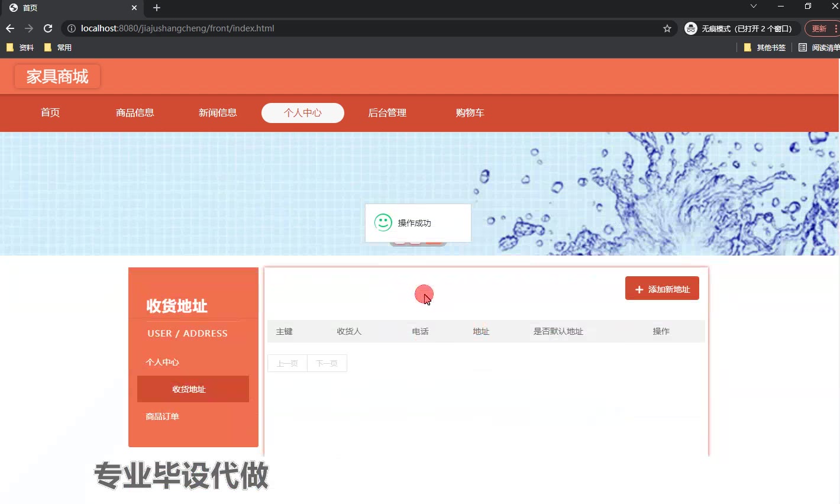840x504 pixels.
Task: Click the 操作成功 message text
Action: coord(415,223)
